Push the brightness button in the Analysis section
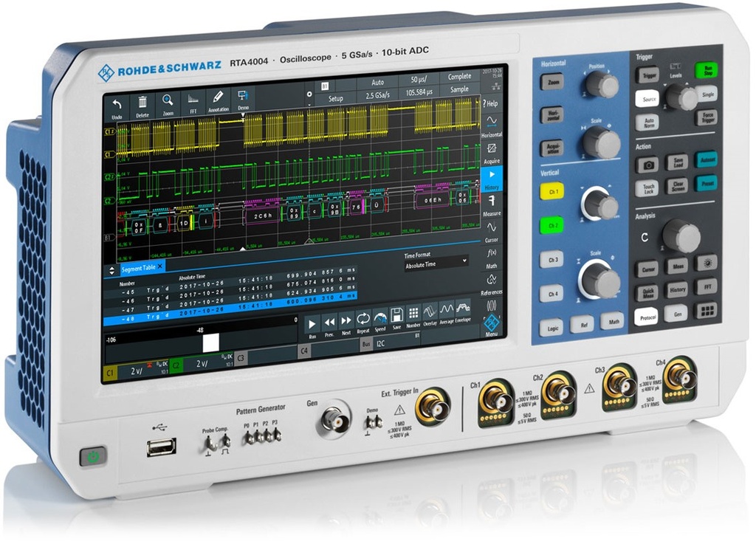Screen dimensions: 756x544 coord(707,263)
